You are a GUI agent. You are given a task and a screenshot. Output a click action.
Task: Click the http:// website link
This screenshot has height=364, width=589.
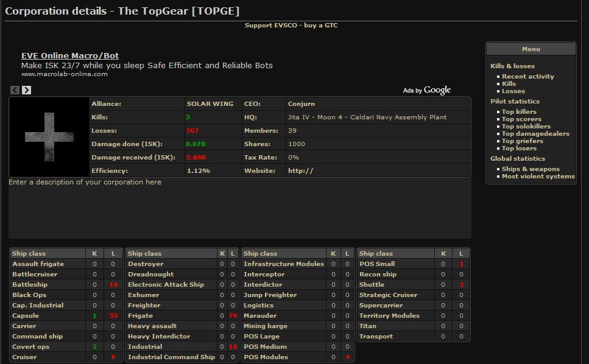[x=300, y=171]
